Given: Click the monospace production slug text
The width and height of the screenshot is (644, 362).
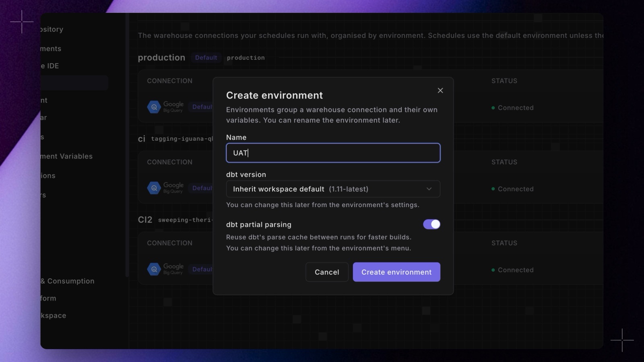Looking at the screenshot, I should 246,58.
